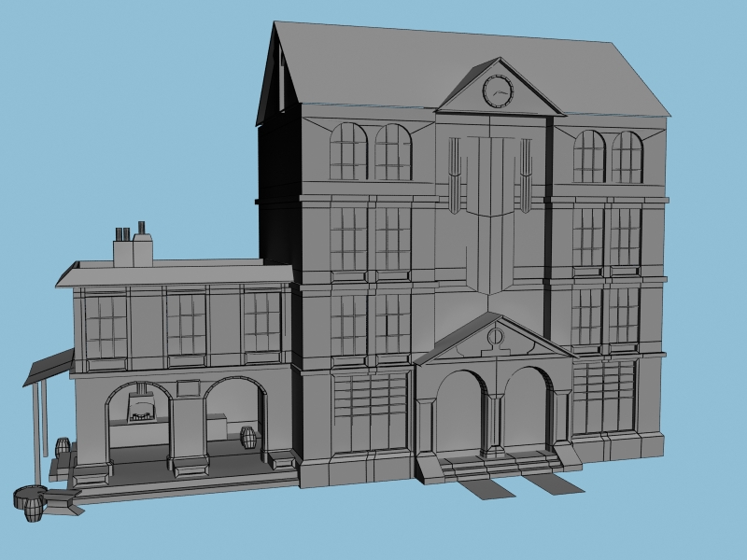Select the tallest chimney pipe on the annex

tap(142, 228)
